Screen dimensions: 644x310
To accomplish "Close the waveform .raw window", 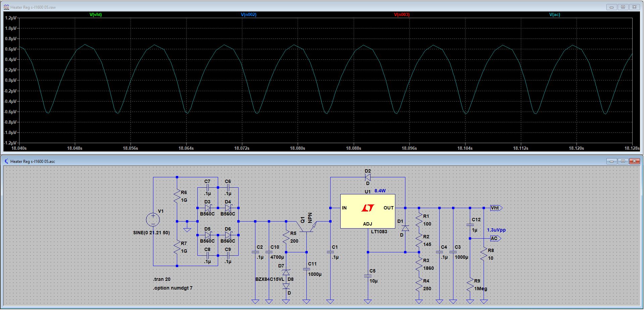I will point(634,7).
